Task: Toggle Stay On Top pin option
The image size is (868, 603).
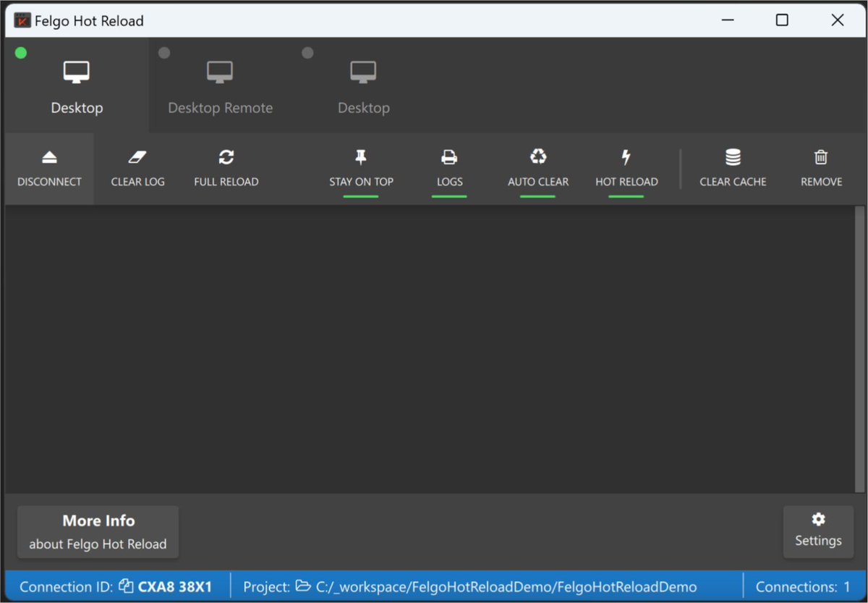Action: 361,169
